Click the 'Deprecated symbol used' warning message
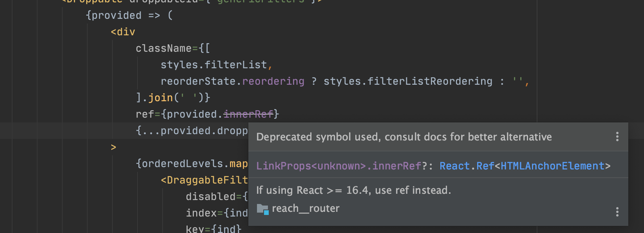 tap(404, 137)
